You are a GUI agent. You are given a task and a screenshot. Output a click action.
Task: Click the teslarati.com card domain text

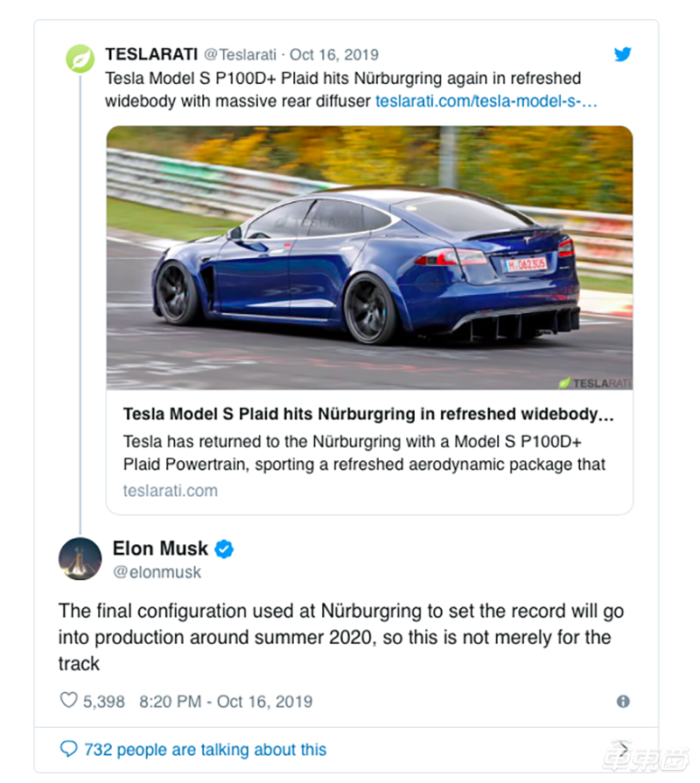coord(171,491)
